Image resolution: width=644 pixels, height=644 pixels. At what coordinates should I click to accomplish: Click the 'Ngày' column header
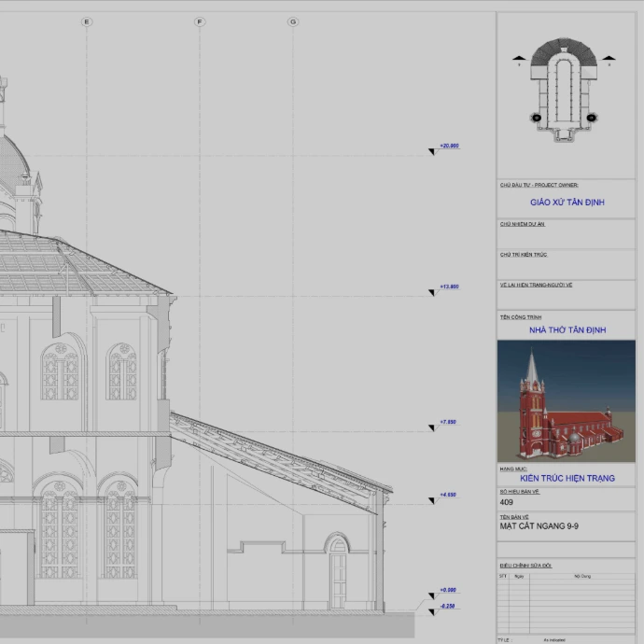coord(519,576)
